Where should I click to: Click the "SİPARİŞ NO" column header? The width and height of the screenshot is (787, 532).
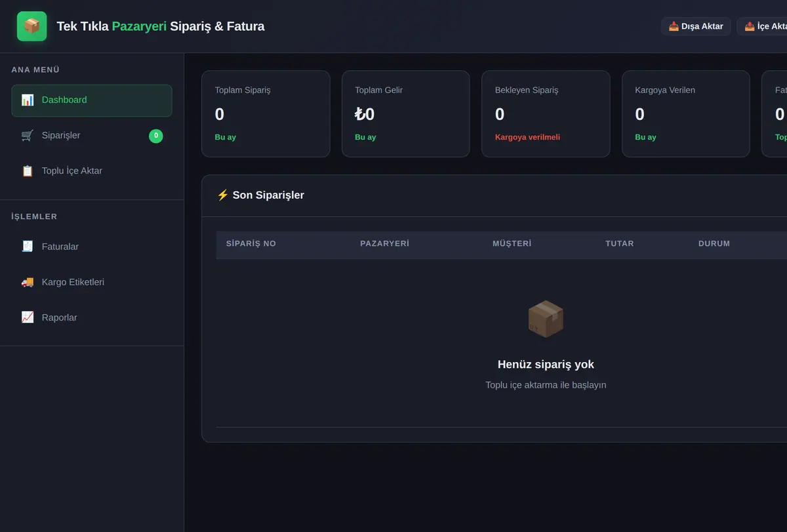(251, 243)
